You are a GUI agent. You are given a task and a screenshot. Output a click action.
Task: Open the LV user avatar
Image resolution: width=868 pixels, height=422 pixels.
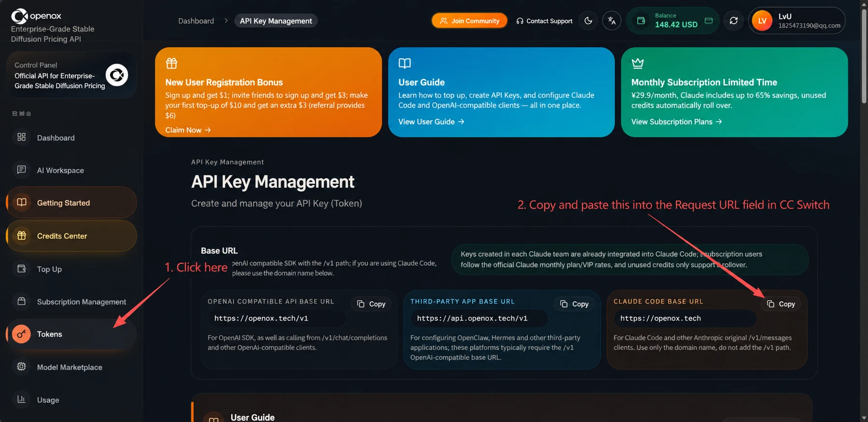[762, 21]
